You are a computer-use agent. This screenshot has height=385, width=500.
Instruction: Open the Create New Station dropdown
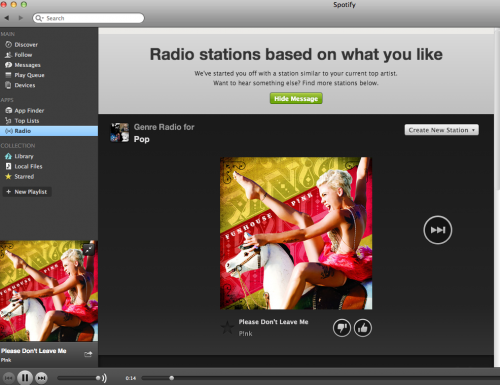point(441,130)
